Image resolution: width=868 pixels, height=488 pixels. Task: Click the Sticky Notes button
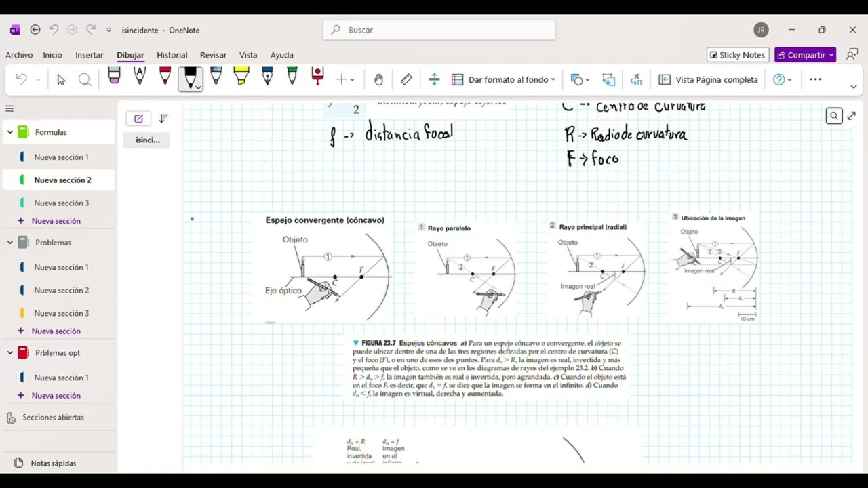coord(737,55)
